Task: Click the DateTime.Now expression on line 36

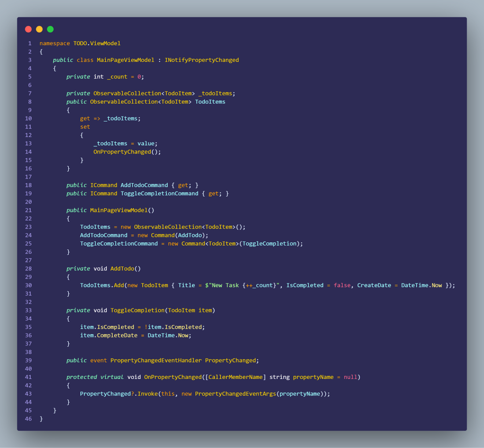Action: (168, 335)
